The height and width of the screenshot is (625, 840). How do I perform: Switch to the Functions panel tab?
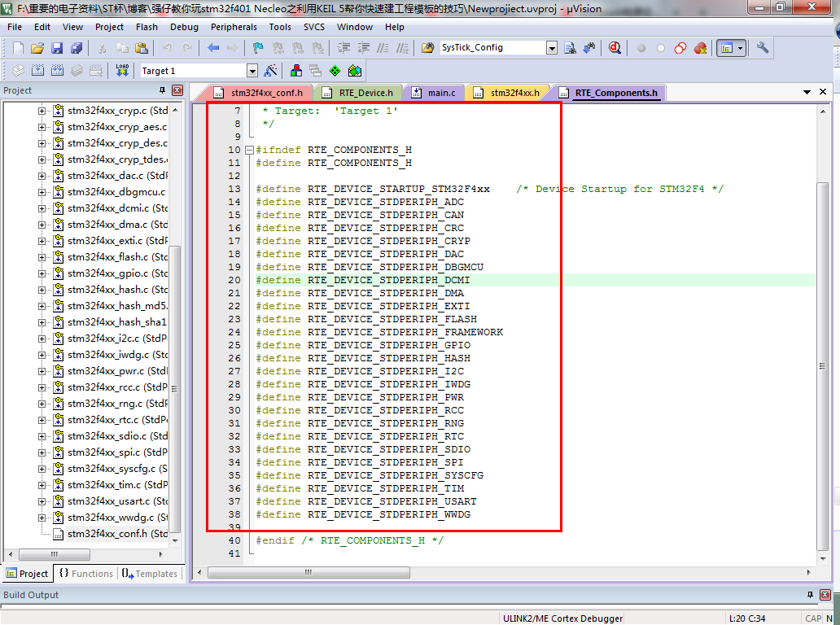coord(86,573)
